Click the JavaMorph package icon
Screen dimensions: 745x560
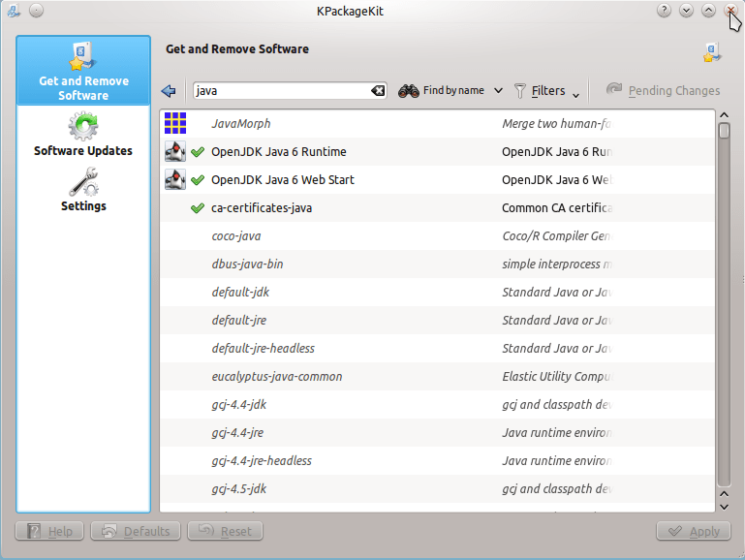coord(175,123)
